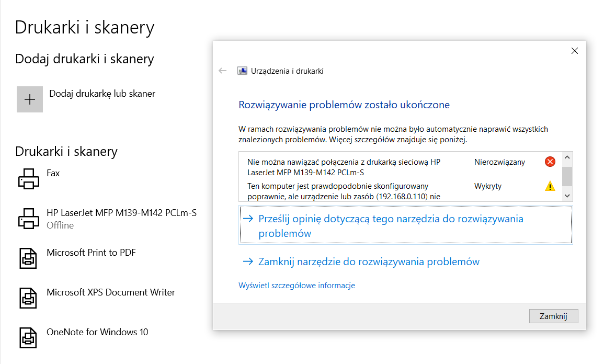The width and height of the screenshot is (604, 364).
Task: Click the Microsoft Print to PDF icon
Action: click(x=28, y=258)
